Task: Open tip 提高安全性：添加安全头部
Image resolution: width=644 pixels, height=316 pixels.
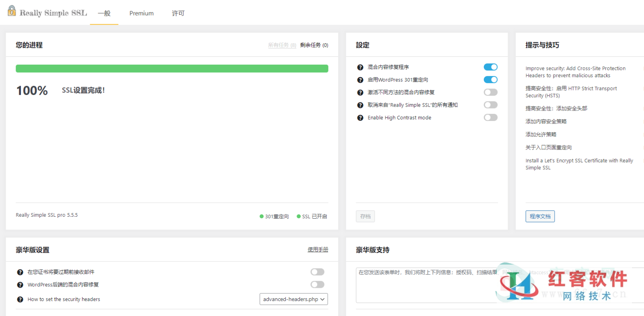Action: pos(556,109)
